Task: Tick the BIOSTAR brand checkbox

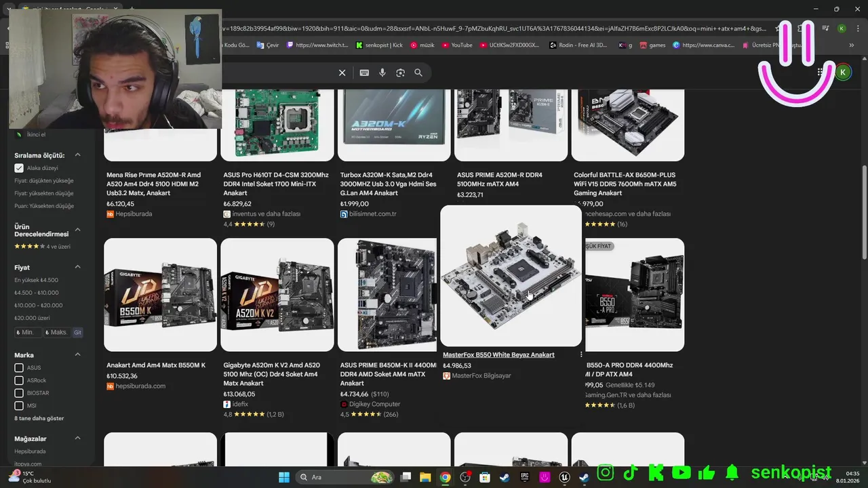Action: 19,393
